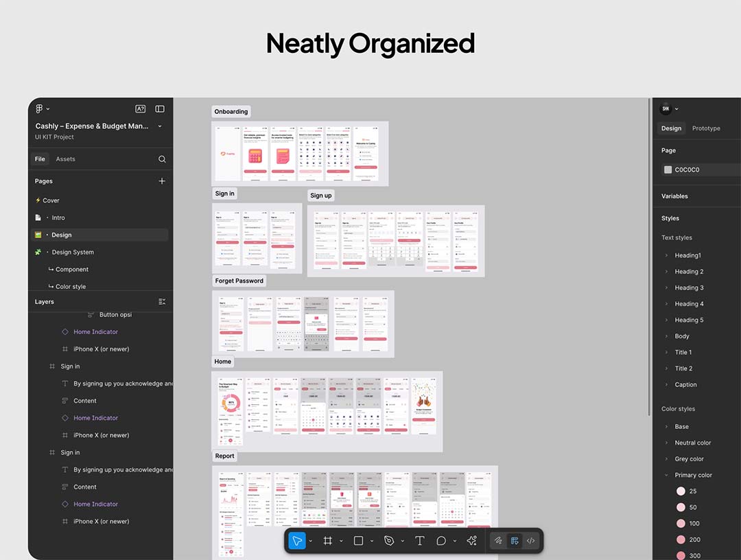The width and height of the screenshot is (741, 560).
Task: Collapse the Primary color group
Action: pos(666,475)
